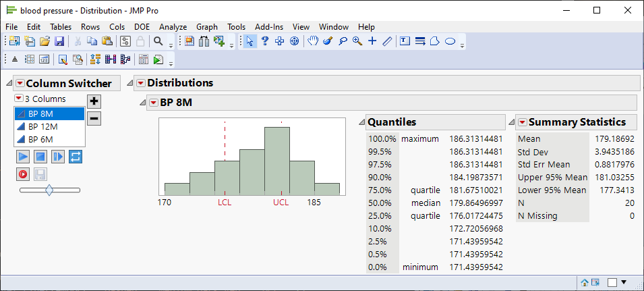
Task: Select the grabber hand tool
Action: (x=312, y=41)
